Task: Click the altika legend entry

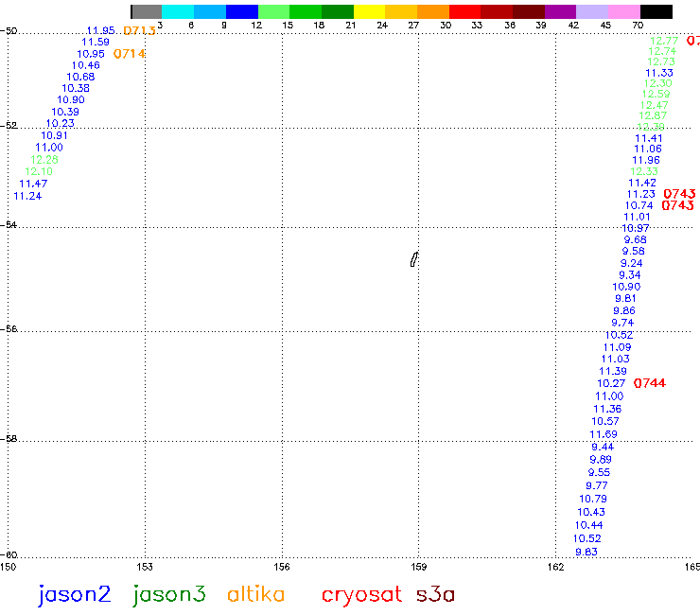Action: pyautogui.click(x=255, y=594)
